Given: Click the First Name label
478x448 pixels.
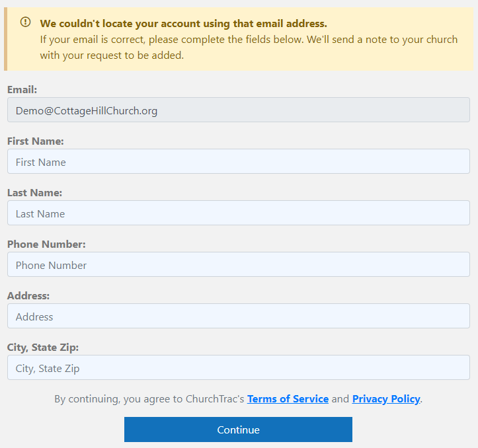Looking at the screenshot, I should point(35,141).
